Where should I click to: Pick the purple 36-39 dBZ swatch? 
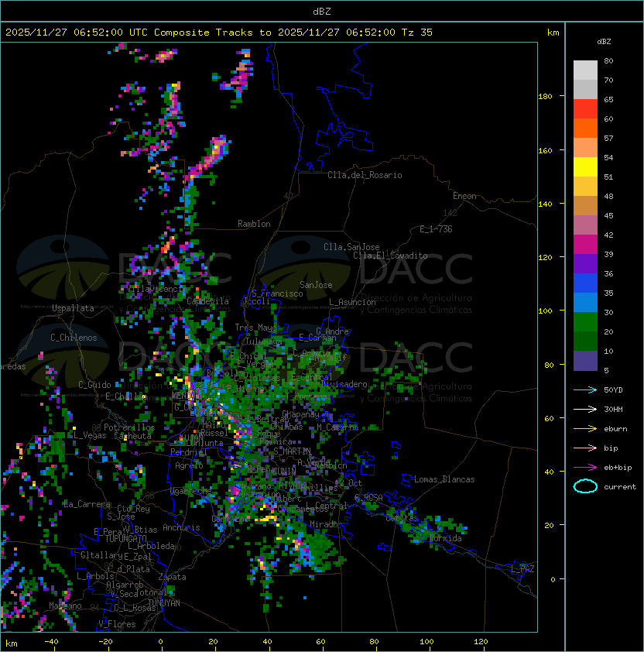(x=585, y=263)
